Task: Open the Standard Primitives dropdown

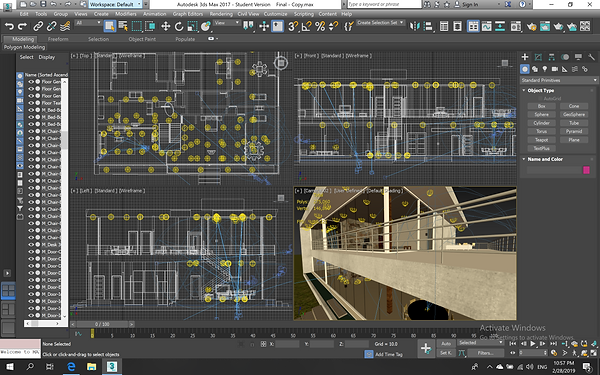Action: (x=559, y=80)
